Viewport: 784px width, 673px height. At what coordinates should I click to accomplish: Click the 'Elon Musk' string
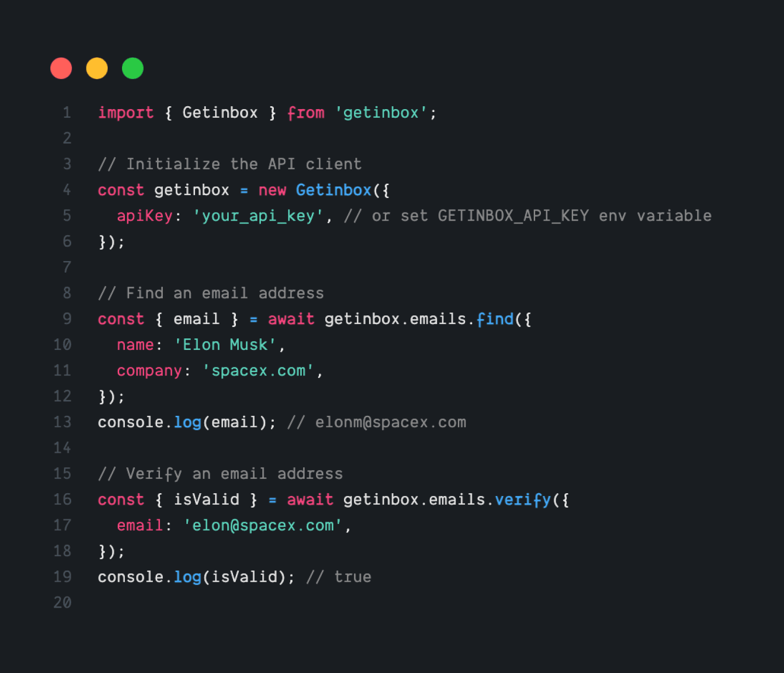click(x=225, y=345)
